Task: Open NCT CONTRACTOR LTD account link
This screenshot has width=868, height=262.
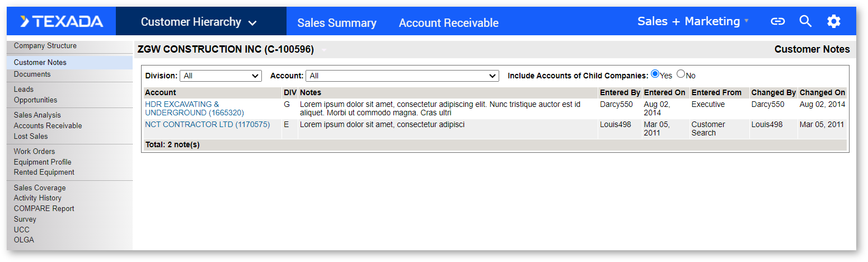Action: pos(208,125)
